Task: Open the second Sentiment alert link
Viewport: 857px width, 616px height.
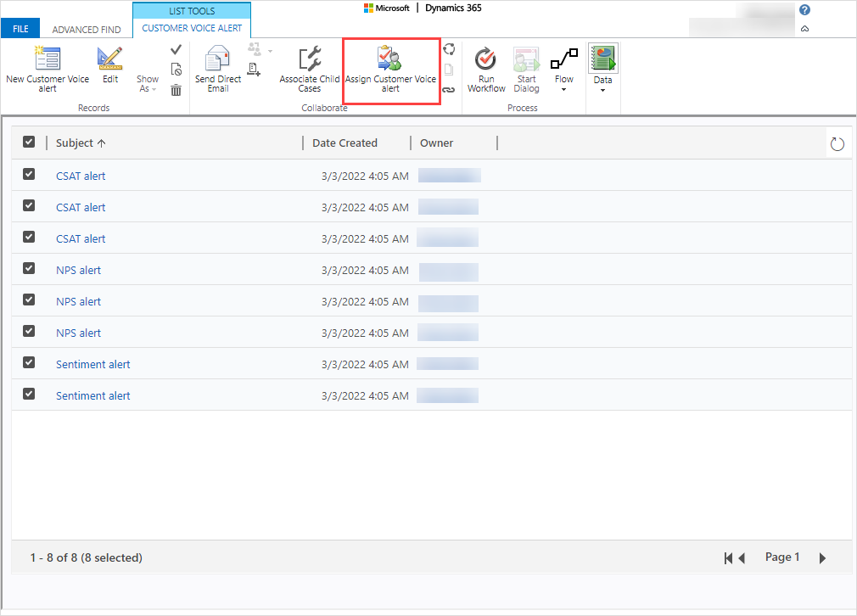Action: 93,395
